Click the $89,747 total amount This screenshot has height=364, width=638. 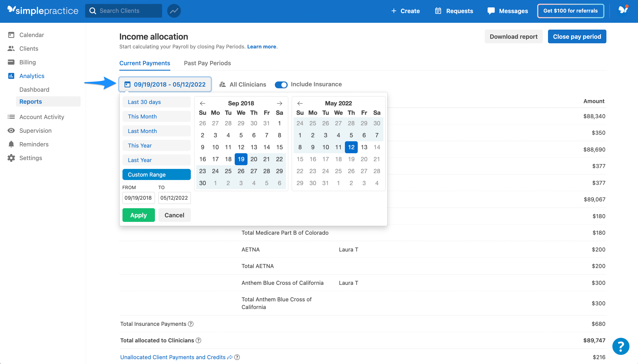[594, 340]
